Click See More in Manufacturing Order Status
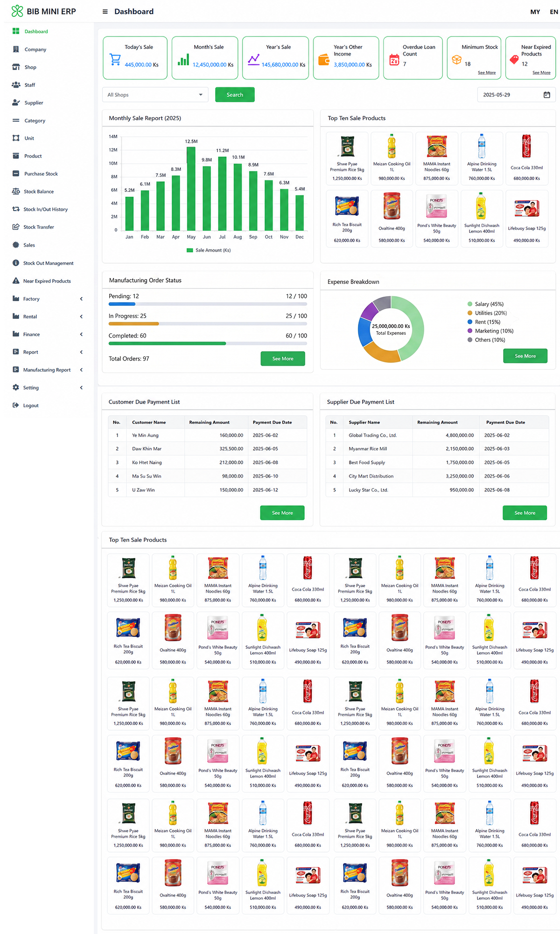 point(283,359)
